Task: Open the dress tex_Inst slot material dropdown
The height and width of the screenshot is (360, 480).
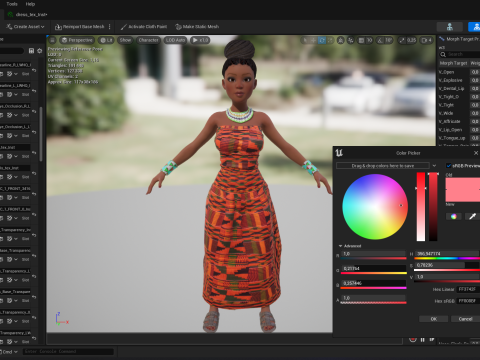Action: pyautogui.click(x=16, y=156)
